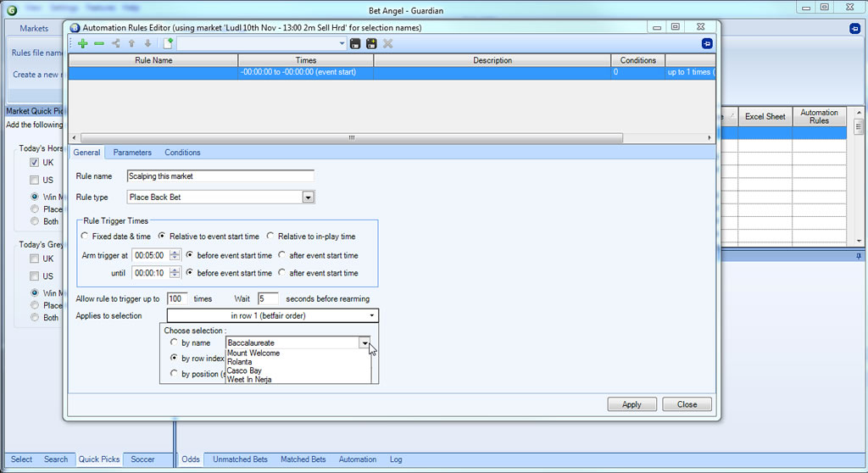Image resolution: width=868 pixels, height=473 pixels.
Task: Click the move rule down arrow icon
Action: pos(147,43)
